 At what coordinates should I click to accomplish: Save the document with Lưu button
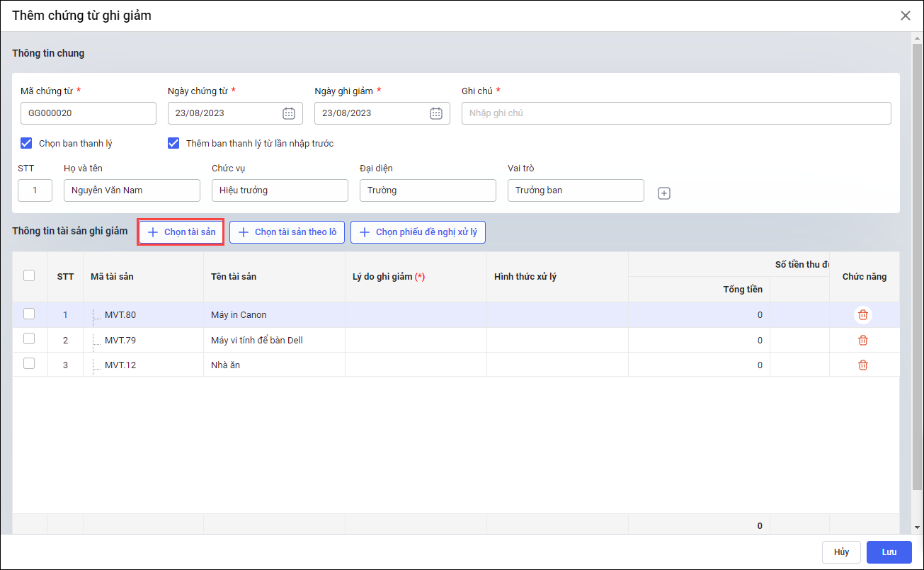coord(889,552)
